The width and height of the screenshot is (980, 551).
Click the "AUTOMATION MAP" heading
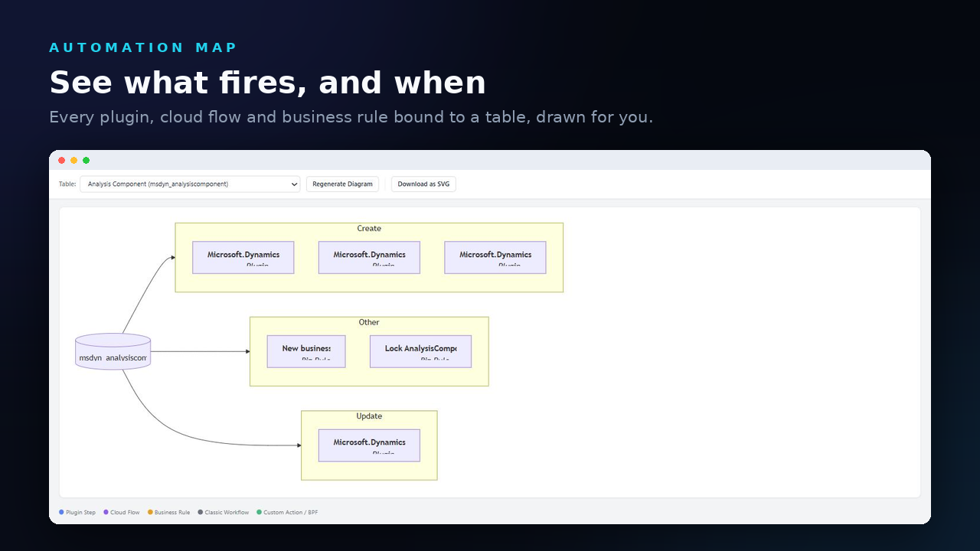pos(143,47)
